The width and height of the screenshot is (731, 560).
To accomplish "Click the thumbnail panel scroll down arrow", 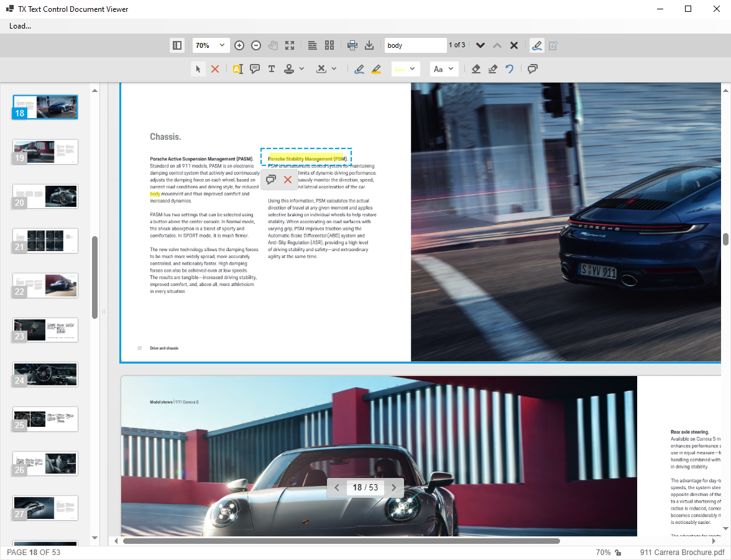I will click(x=94, y=538).
